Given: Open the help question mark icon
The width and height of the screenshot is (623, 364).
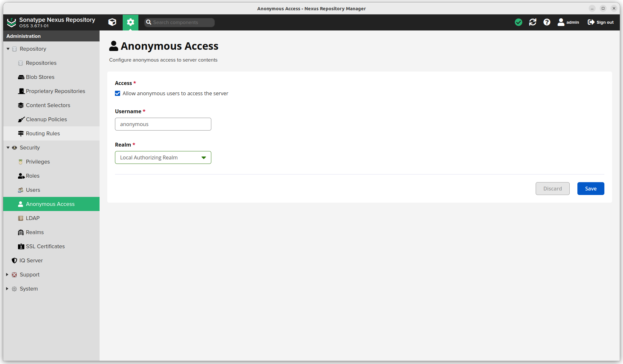Looking at the screenshot, I should click(547, 22).
